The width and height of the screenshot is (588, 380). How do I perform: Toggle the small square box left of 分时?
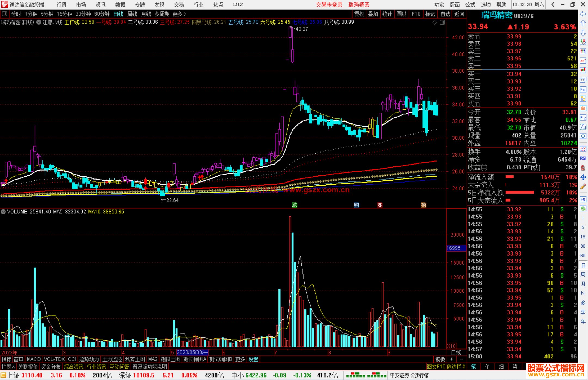tap(5, 14)
